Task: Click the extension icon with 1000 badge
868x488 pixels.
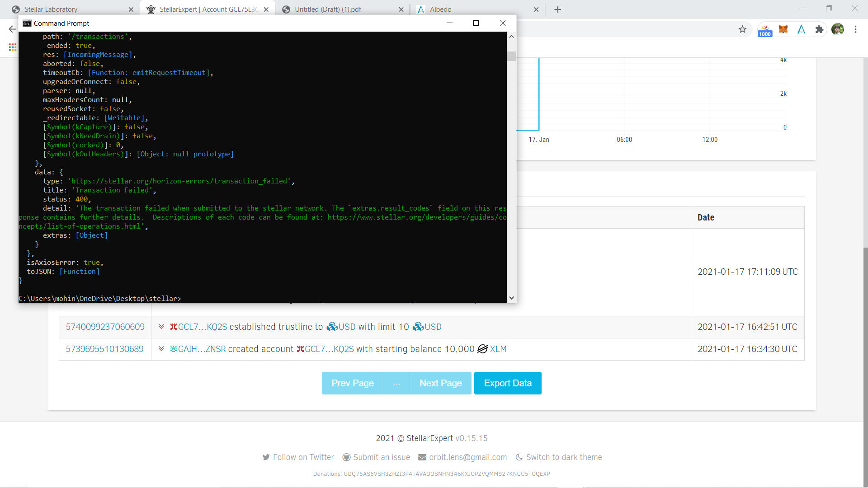Action: point(765,30)
